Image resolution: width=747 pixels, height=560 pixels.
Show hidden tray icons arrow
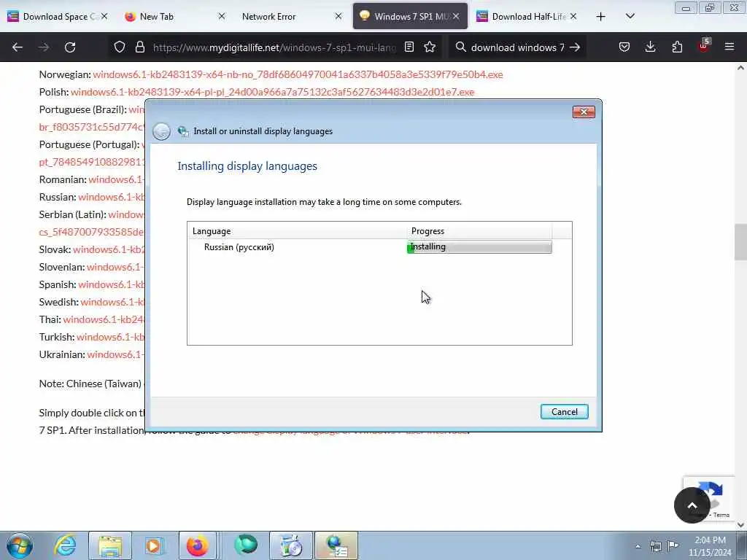[638, 546]
